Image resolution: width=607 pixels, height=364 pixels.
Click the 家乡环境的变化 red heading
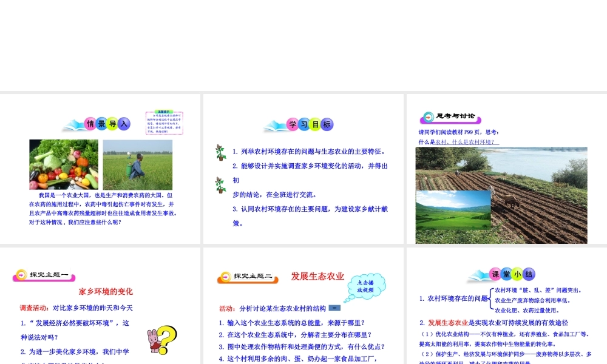click(x=106, y=292)
